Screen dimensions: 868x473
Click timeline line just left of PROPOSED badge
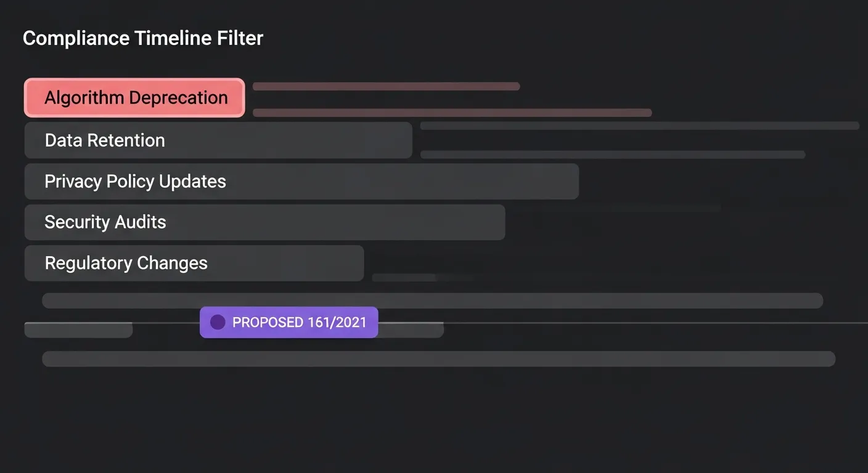click(x=166, y=322)
